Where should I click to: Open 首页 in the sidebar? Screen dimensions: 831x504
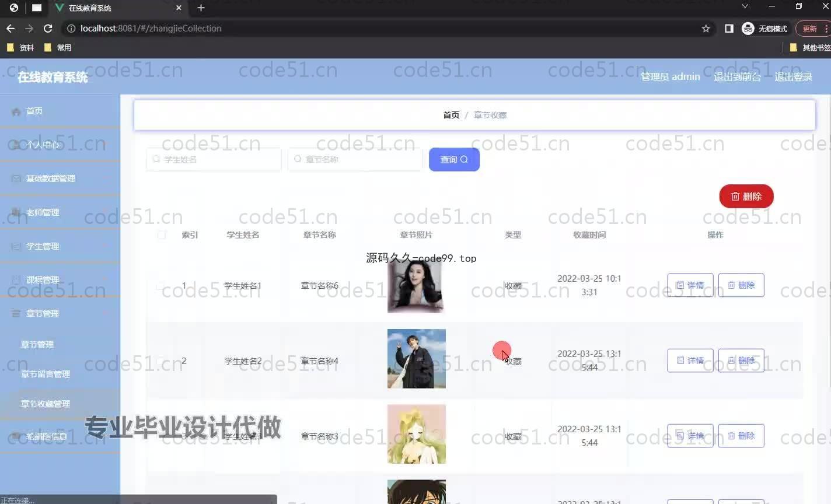pos(60,111)
